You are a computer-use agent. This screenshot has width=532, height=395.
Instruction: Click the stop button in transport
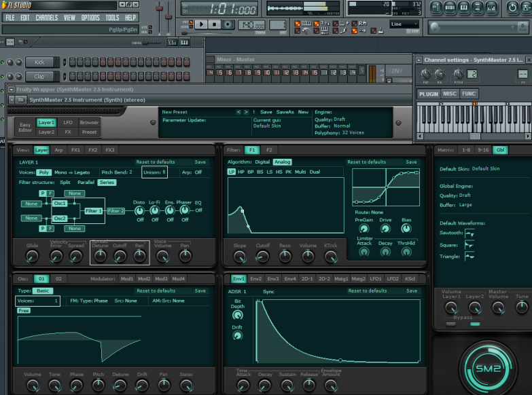pyautogui.click(x=215, y=24)
